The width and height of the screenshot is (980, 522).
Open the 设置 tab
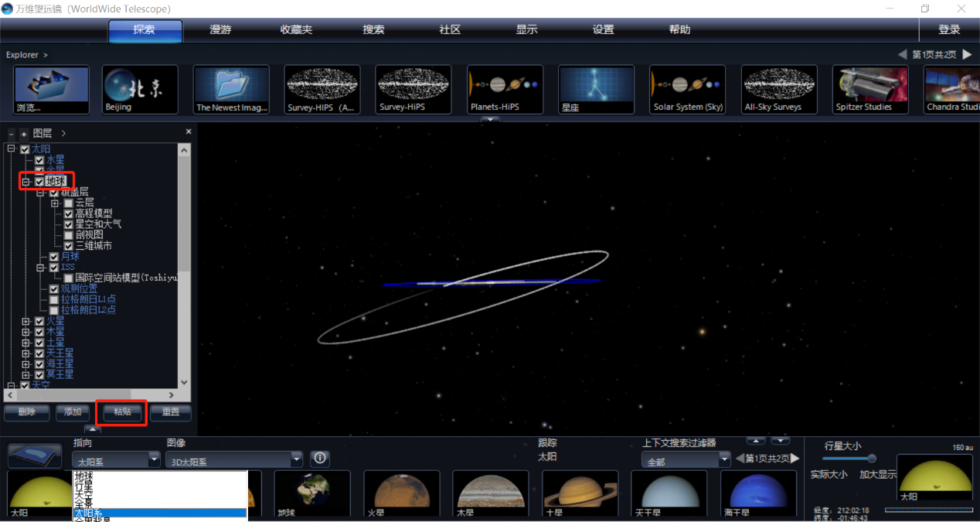coord(603,30)
